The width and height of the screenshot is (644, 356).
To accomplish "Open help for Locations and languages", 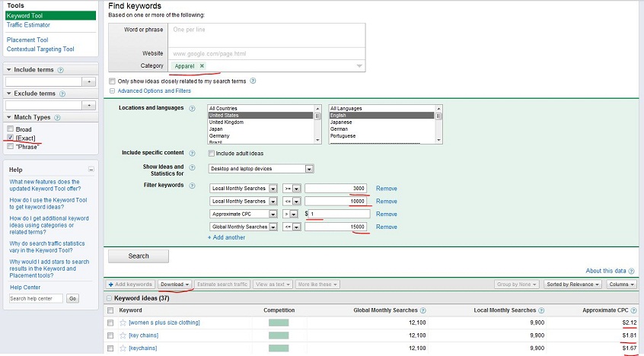I will pos(192,109).
